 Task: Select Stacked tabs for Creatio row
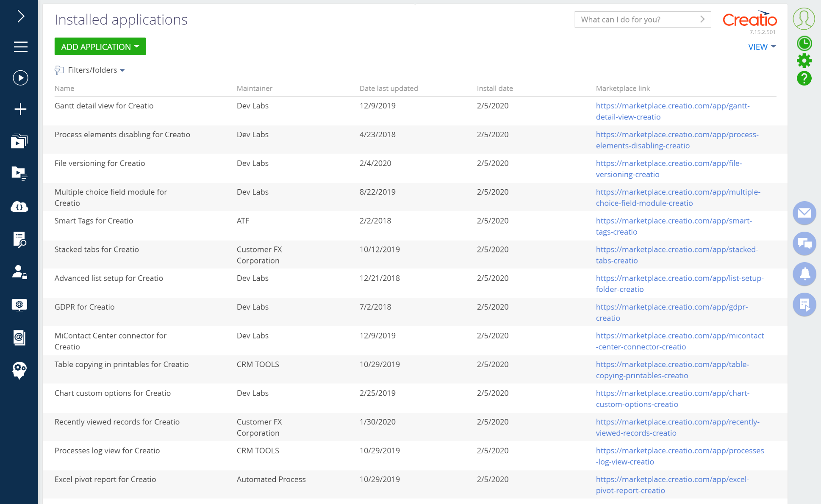(x=415, y=255)
